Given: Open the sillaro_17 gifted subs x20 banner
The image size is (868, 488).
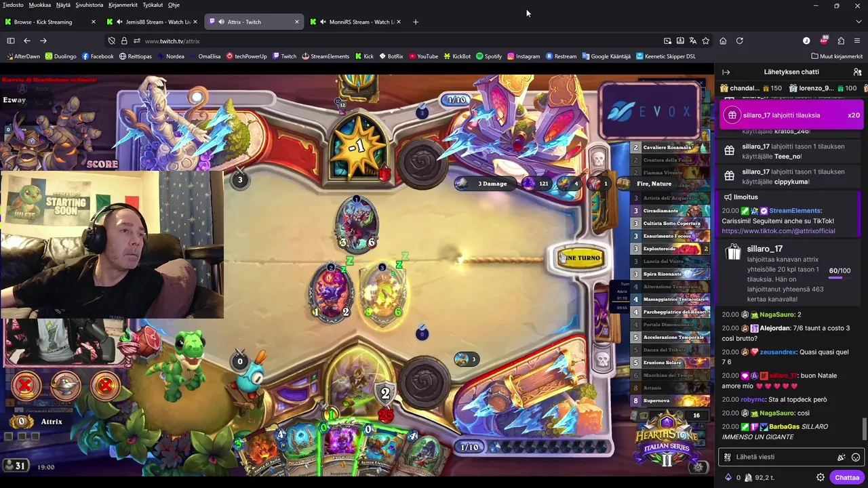Looking at the screenshot, I should (x=791, y=115).
